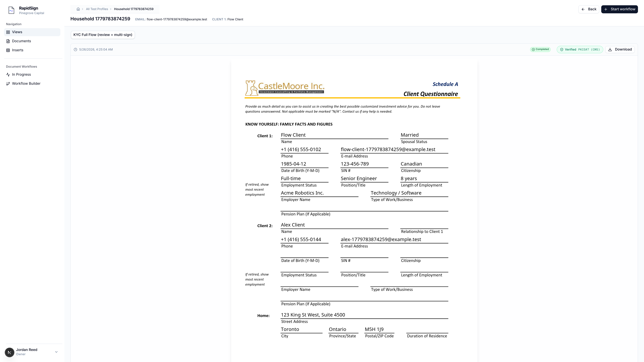The image size is (644, 362).
Task: Open the home breadcrumb icon
Action: (78, 9)
